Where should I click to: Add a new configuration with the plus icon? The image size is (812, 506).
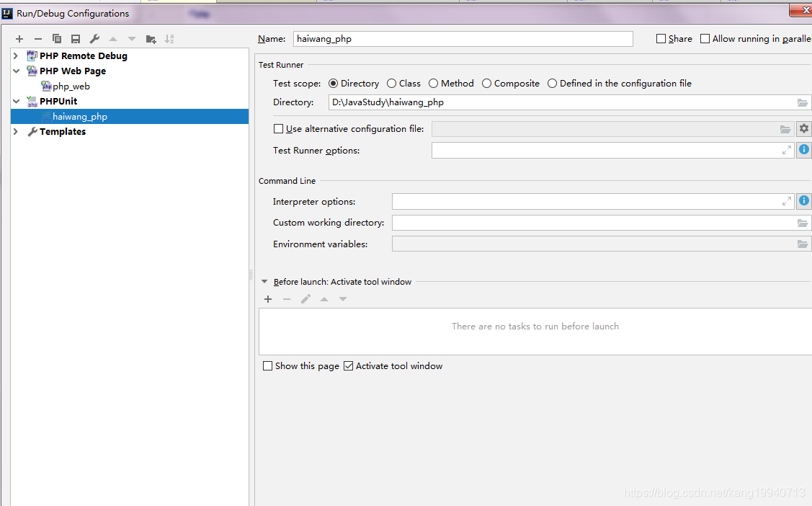(x=19, y=39)
